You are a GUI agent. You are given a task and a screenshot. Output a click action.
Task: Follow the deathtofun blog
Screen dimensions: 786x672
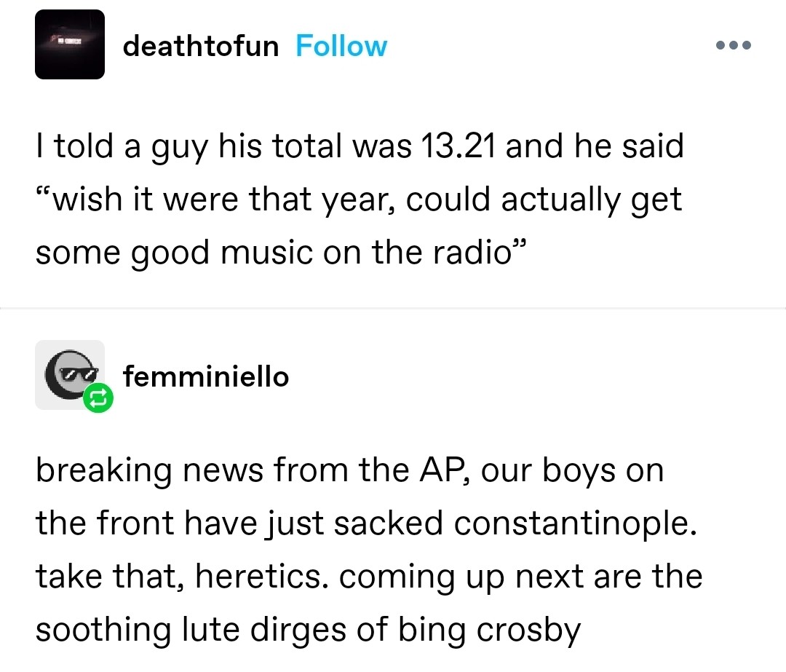tap(341, 46)
